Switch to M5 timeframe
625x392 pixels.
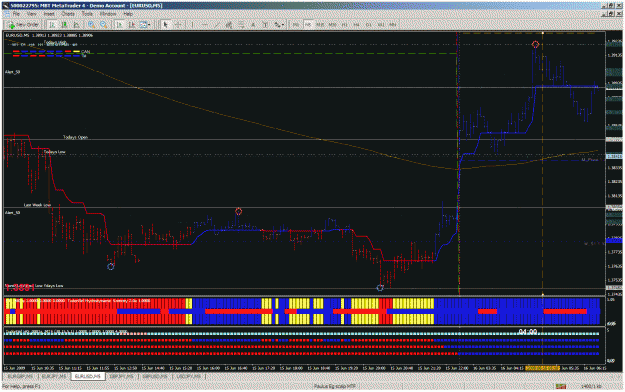(x=308, y=25)
